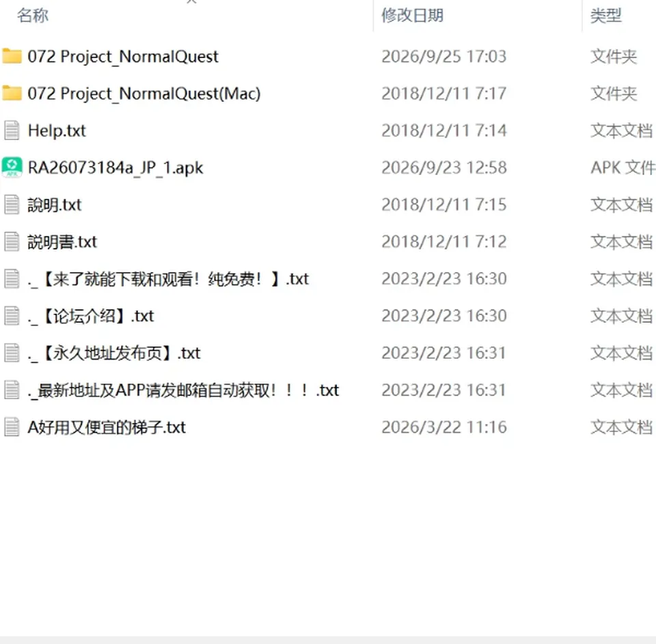Select the file name ._【来了就能下载和观看！纯免费！】.txt
Image resolution: width=656 pixels, height=644 pixels.
168,279
